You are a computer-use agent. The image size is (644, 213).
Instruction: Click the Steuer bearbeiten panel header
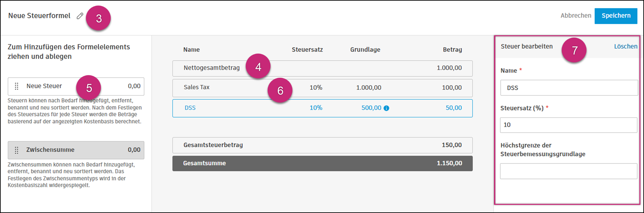point(526,46)
